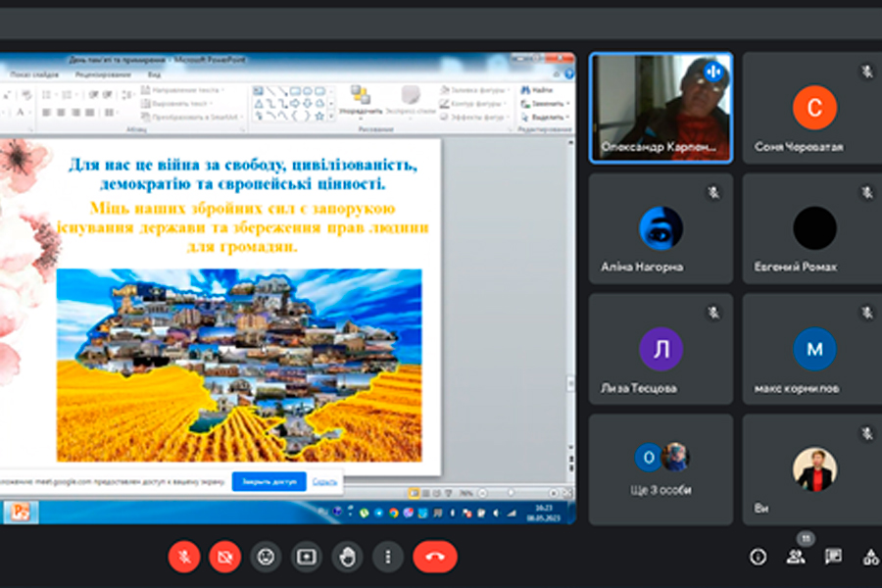The image size is (882, 588).
Task: Toggle the camera on/off button
Action: (x=224, y=557)
